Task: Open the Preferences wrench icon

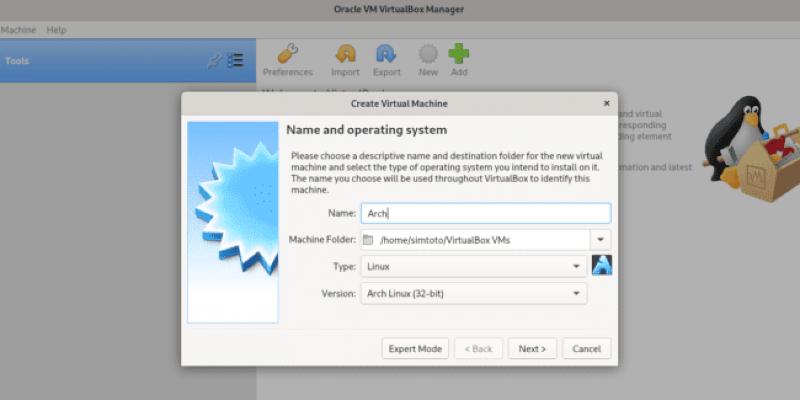Action: point(287,54)
